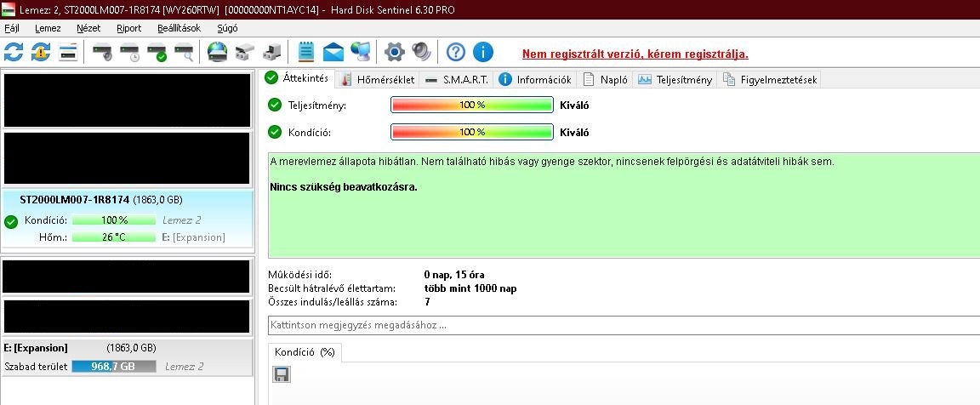Viewport: 980px width, 405px height.
Task: Click the blue envelope e-mail icon
Action: [x=333, y=52]
